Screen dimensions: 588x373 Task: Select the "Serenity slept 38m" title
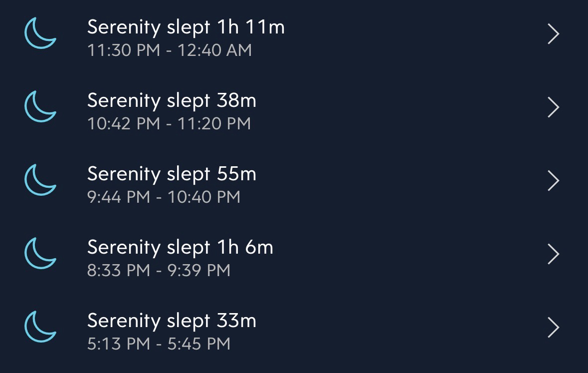click(x=172, y=100)
